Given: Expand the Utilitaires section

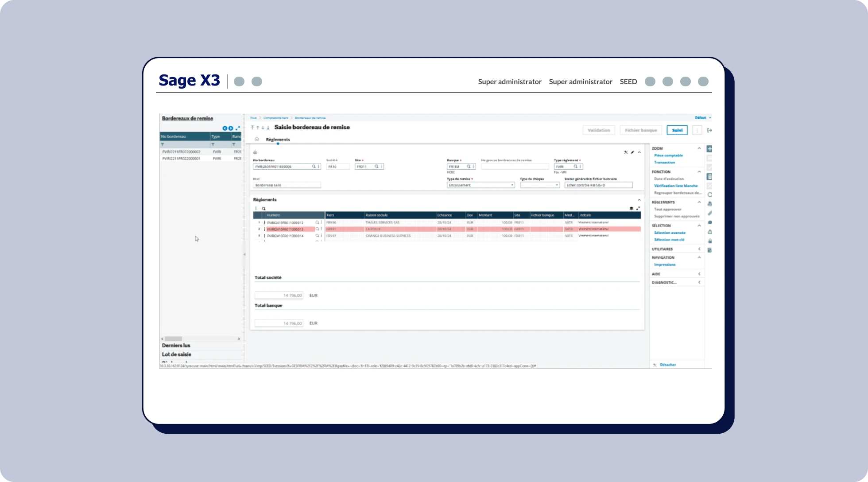Looking at the screenshot, I should point(699,249).
